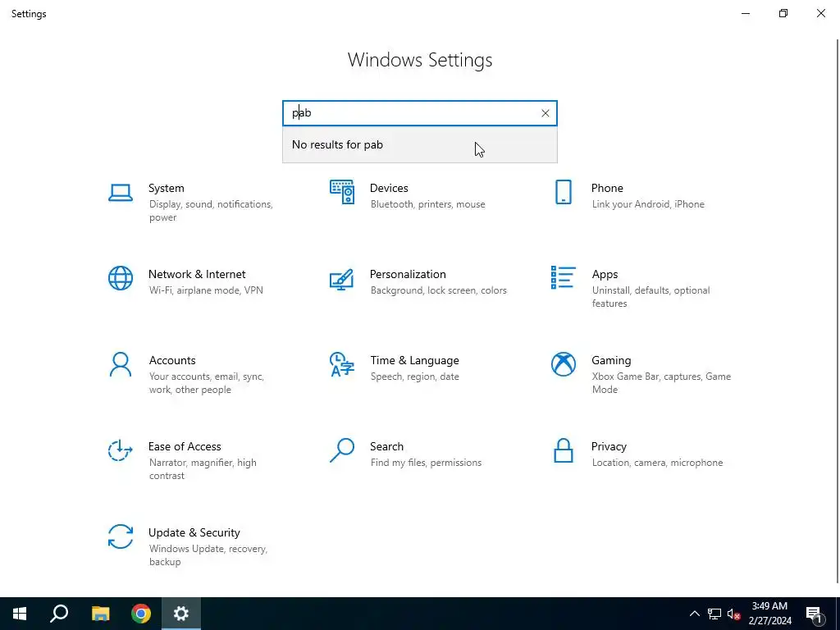Click "Find my files, permissions" description
840x630 pixels.
(426, 463)
